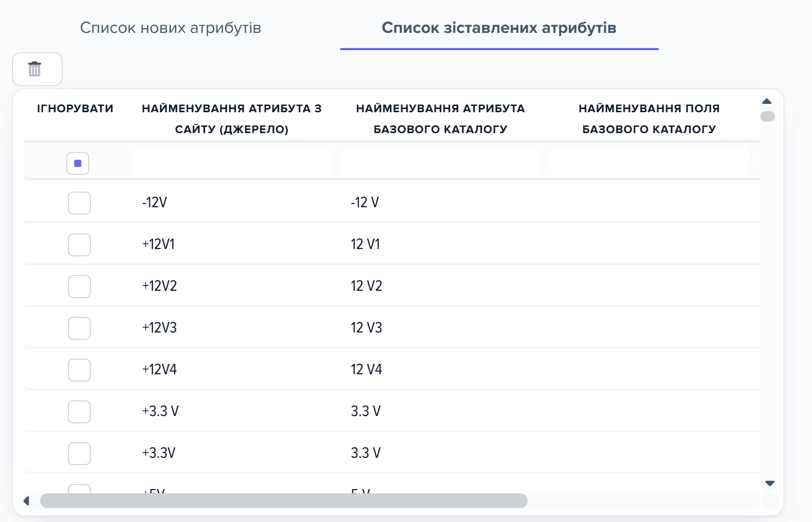
Task: Click the 12 V2 base catalog cell
Action: coord(441,286)
